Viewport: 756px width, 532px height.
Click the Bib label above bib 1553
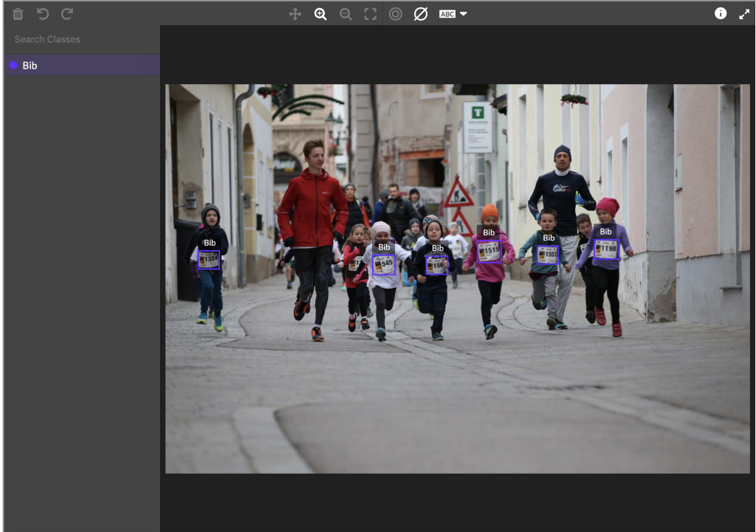[x=549, y=238]
